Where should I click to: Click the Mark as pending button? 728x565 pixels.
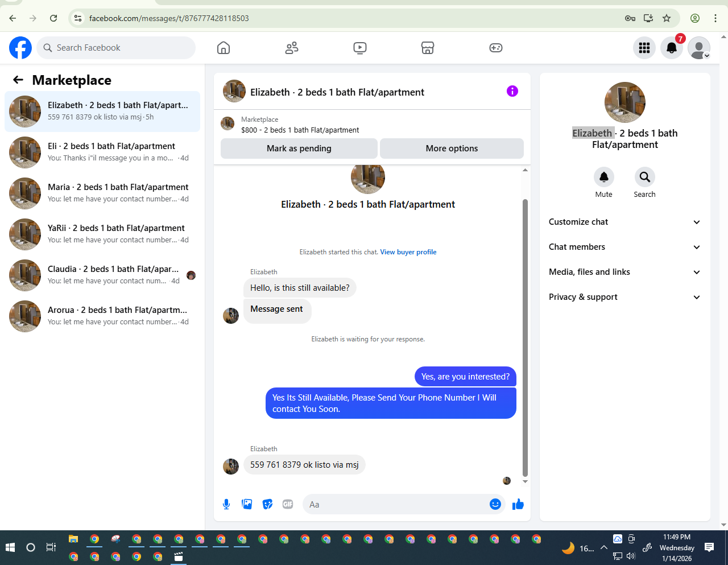tap(299, 149)
